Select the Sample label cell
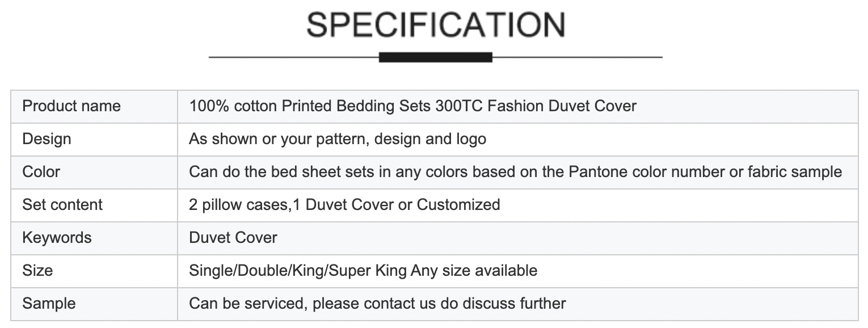Screen dimensions: 868x328 coord(94,304)
